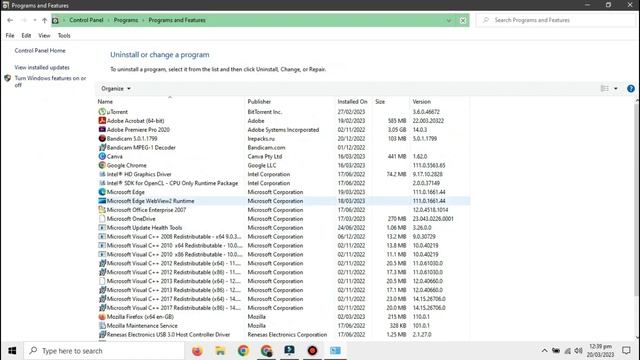Expand the view options dropdown arrow
640x360 pixels.
coord(616,89)
